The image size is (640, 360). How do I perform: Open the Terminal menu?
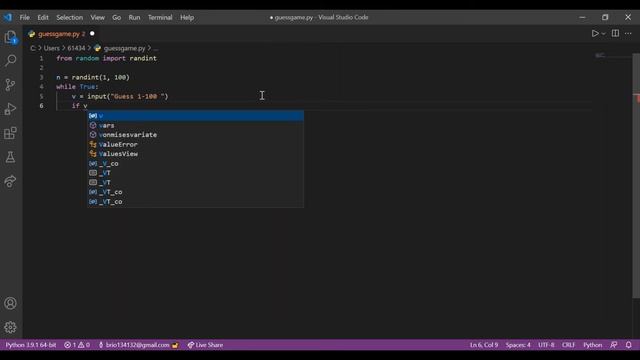(160, 18)
